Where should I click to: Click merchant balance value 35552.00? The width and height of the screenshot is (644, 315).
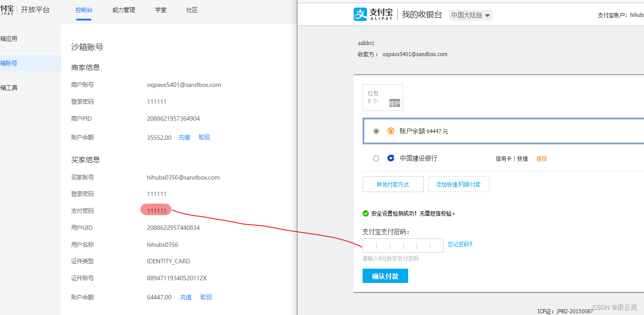(x=159, y=138)
